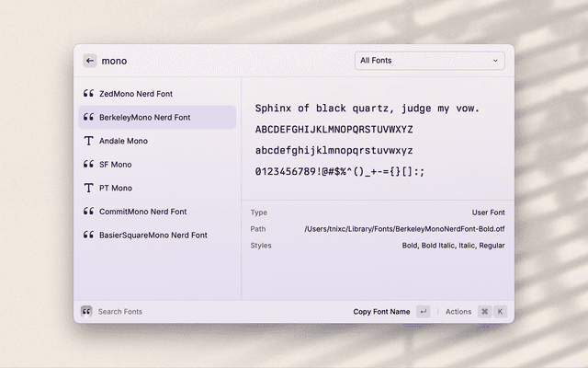Click the K key icon in footer

tap(501, 312)
